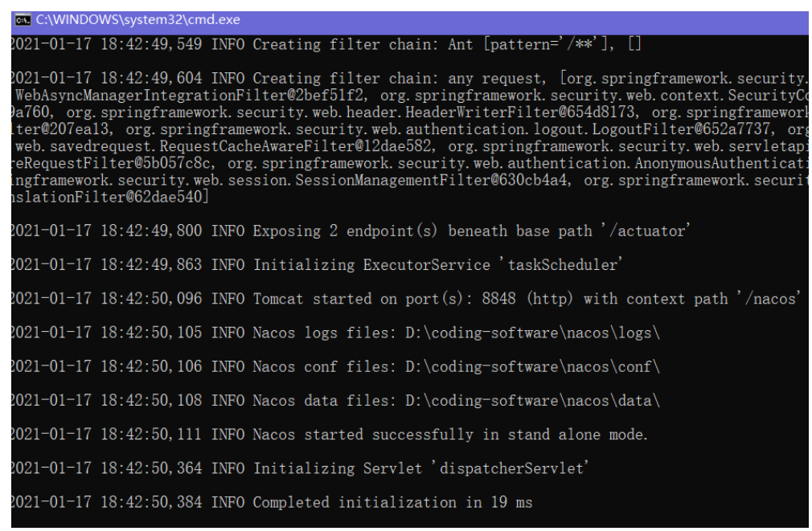Click the cmd.exe icon in title bar
This screenshot has height=531, width=812.
click(x=23, y=20)
